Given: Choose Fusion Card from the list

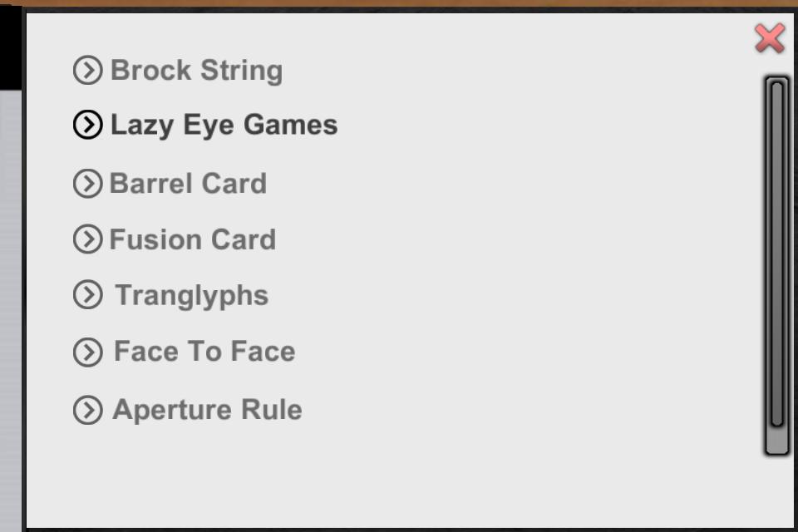Looking at the screenshot, I should coord(192,240).
